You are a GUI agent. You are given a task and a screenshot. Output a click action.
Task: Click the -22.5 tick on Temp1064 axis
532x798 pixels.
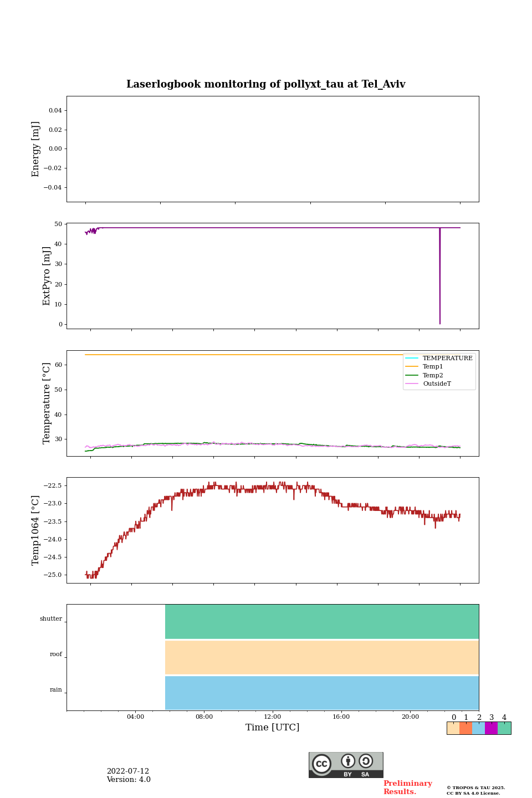click(x=54, y=485)
